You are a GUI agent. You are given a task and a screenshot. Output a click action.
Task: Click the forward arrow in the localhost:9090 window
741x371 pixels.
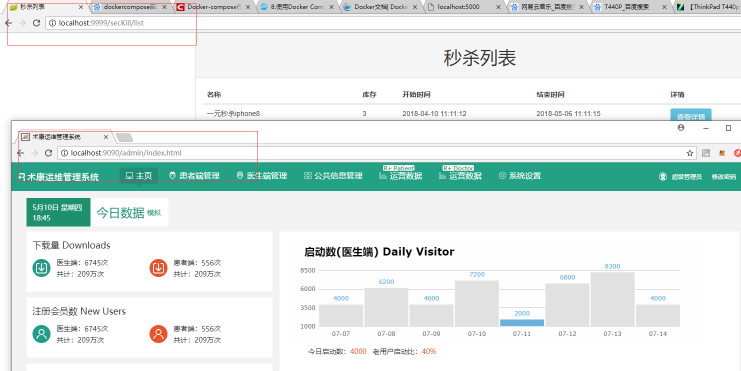point(34,153)
